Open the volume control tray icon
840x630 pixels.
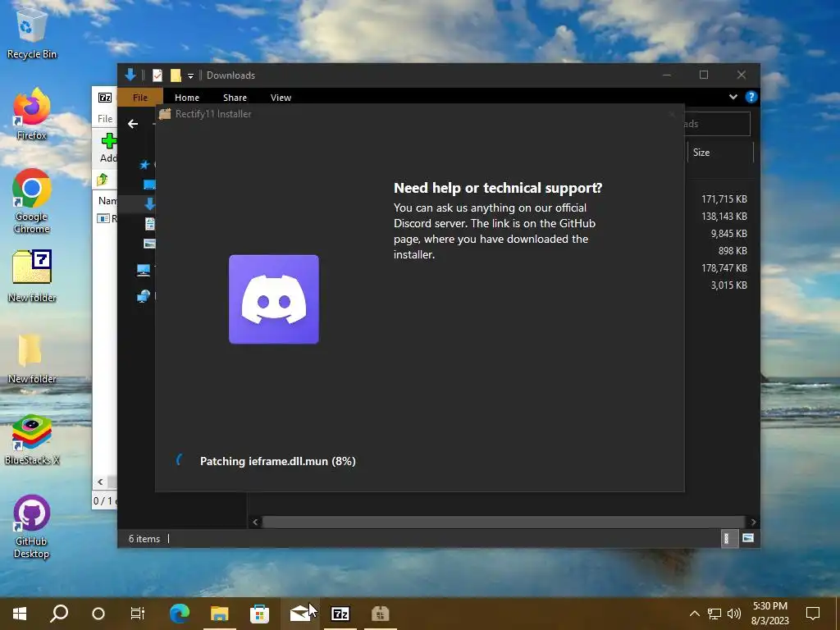point(734,614)
